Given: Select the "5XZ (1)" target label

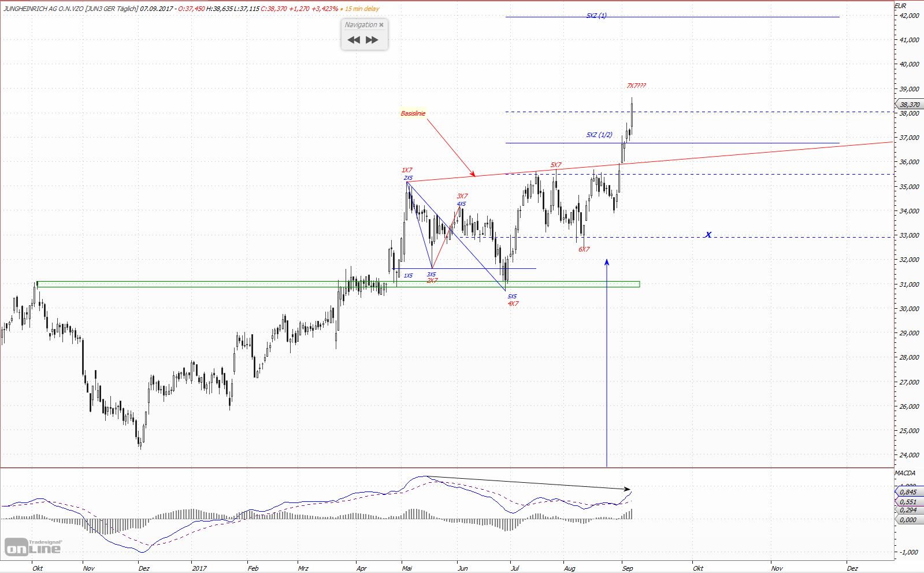Looking at the screenshot, I should click(596, 16).
